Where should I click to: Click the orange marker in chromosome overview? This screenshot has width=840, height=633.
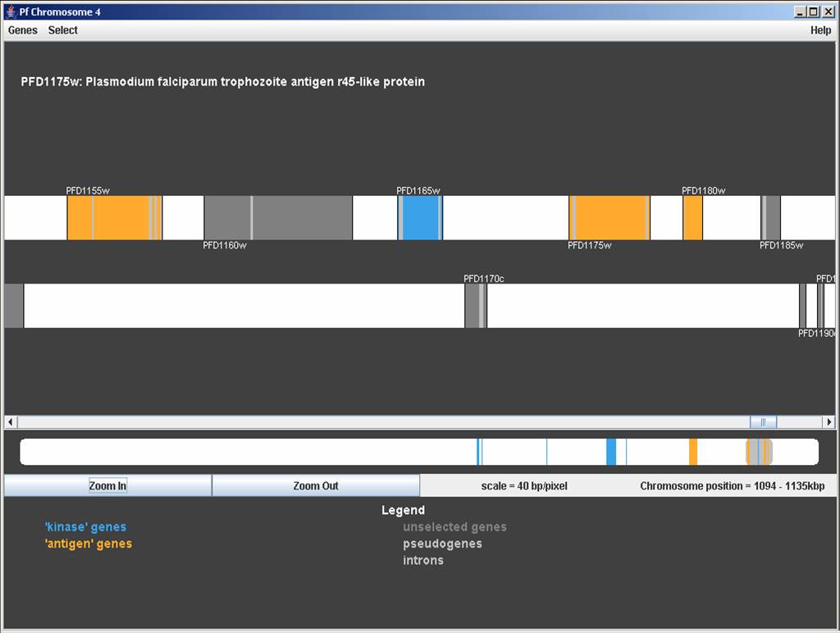693,452
